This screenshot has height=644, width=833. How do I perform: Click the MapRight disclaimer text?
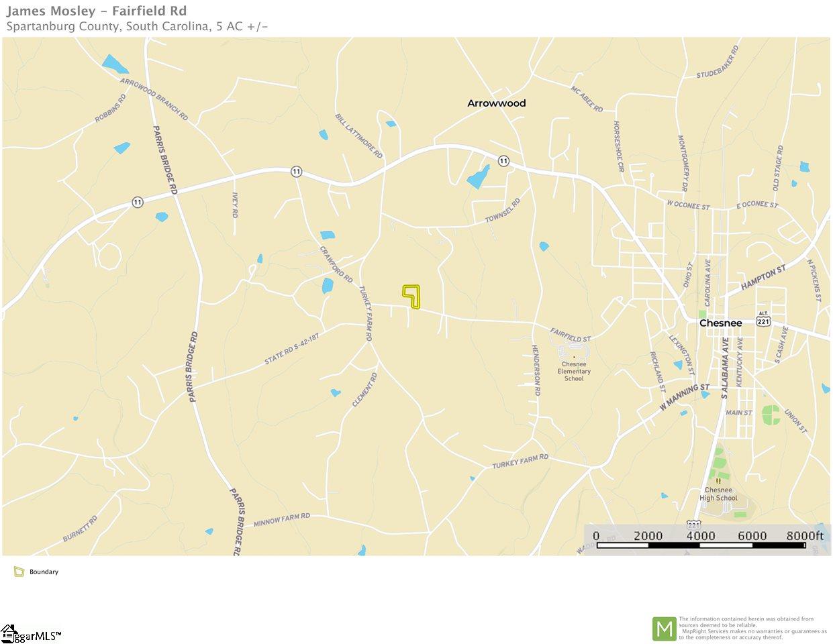tap(752, 629)
